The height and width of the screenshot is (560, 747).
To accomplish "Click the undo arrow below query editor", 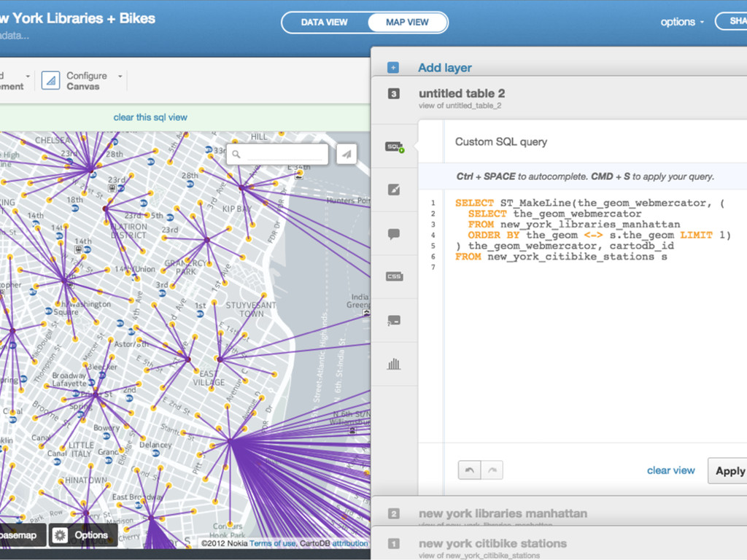I will (469, 470).
